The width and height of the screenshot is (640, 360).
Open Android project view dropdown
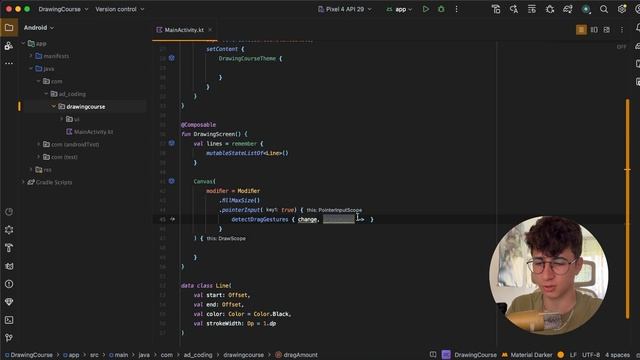click(39, 28)
